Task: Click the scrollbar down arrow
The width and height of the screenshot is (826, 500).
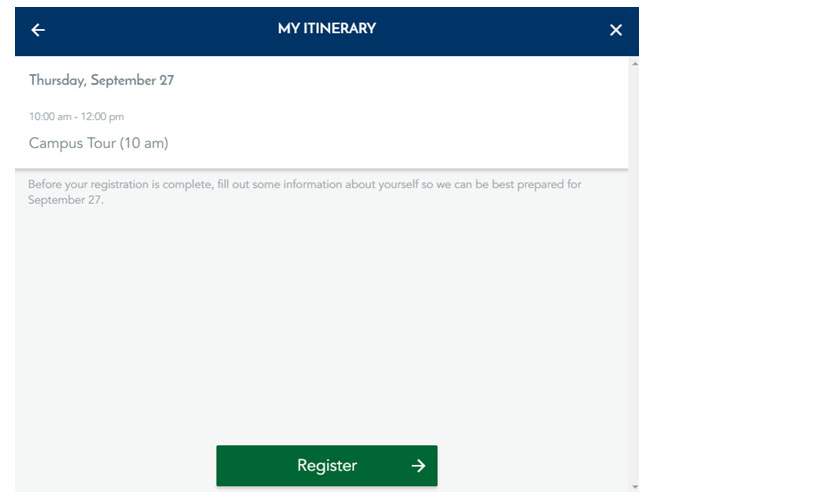Action: tap(634, 487)
